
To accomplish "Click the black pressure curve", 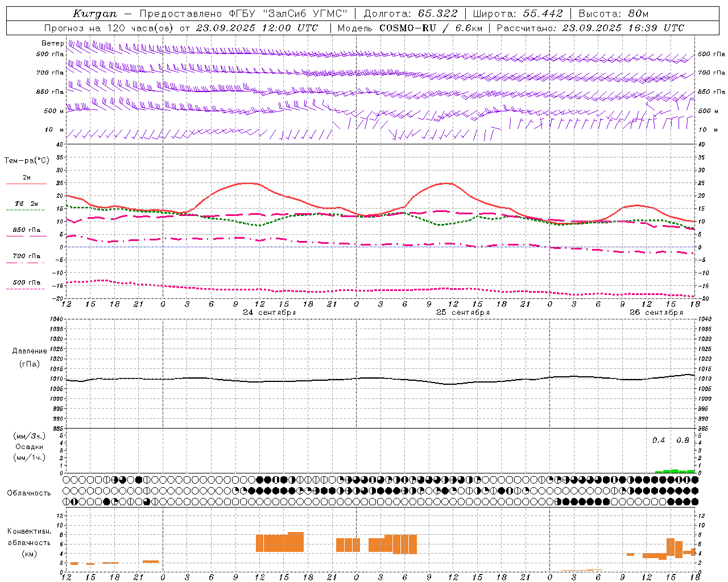I will point(380,379).
